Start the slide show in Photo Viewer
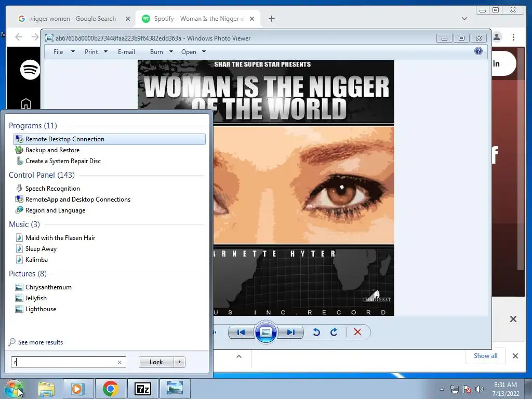The image size is (532, 399). [x=265, y=332]
